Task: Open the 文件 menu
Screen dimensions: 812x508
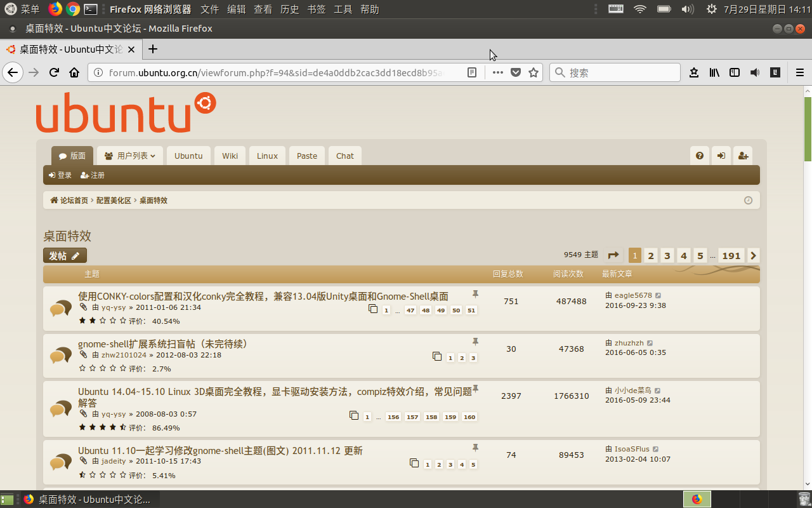Action: pyautogui.click(x=210, y=9)
